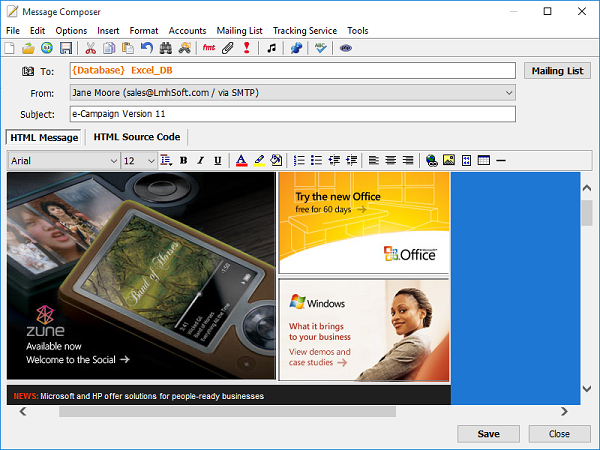Screen dimensions: 600x450
Task: Open the font name dropdown showing Arial
Action: point(64,161)
